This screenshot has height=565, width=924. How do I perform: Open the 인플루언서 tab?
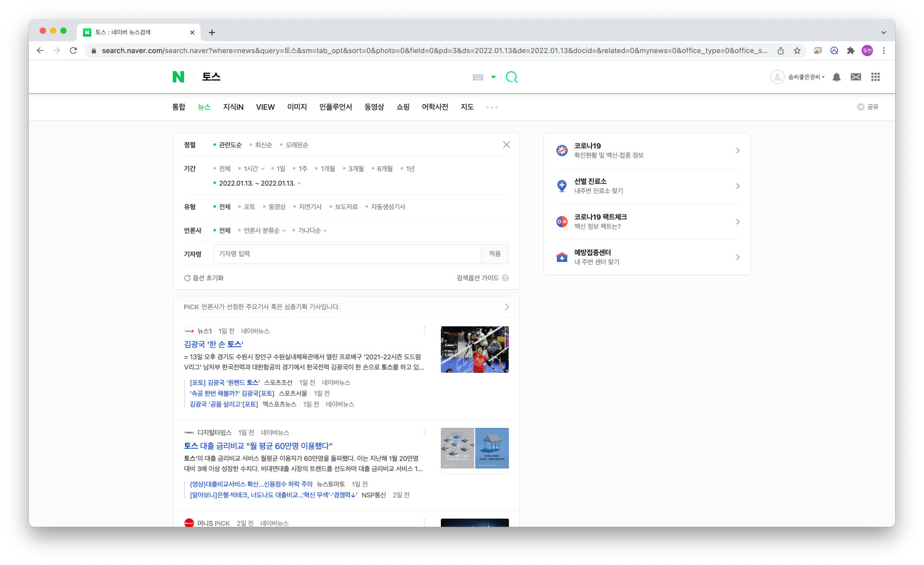tap(336, 107)
